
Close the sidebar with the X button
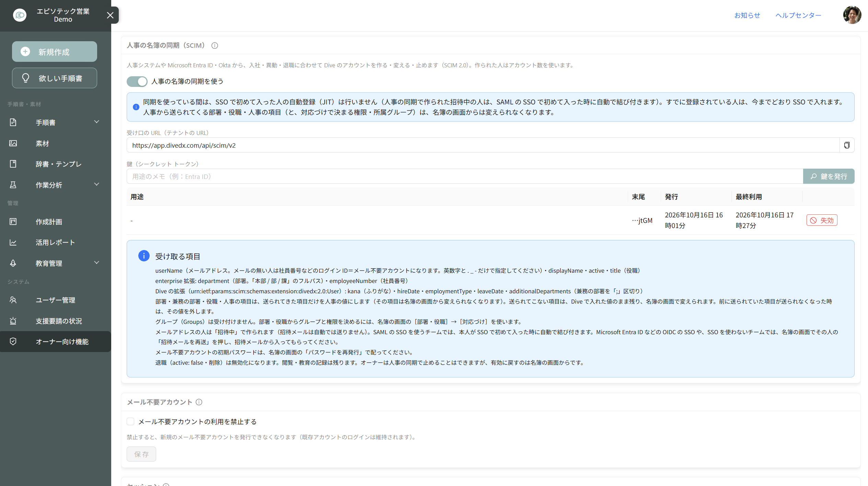click(x=110, y=15)
